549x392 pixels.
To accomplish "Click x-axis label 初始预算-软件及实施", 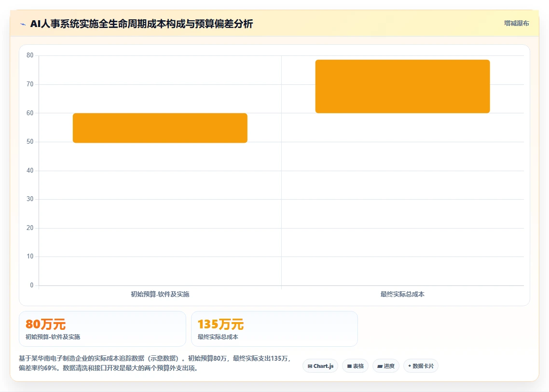I will pyautogui.click(x=160, y=294).
